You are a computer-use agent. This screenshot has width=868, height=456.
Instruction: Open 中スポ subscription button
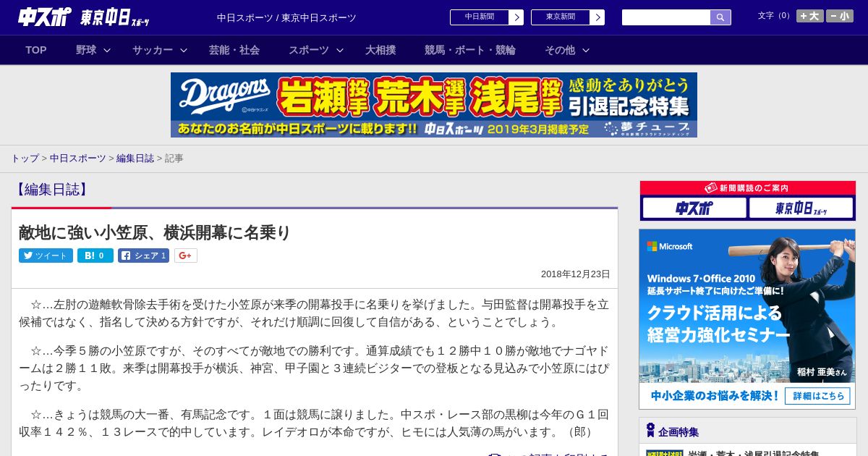coord(694,208)
